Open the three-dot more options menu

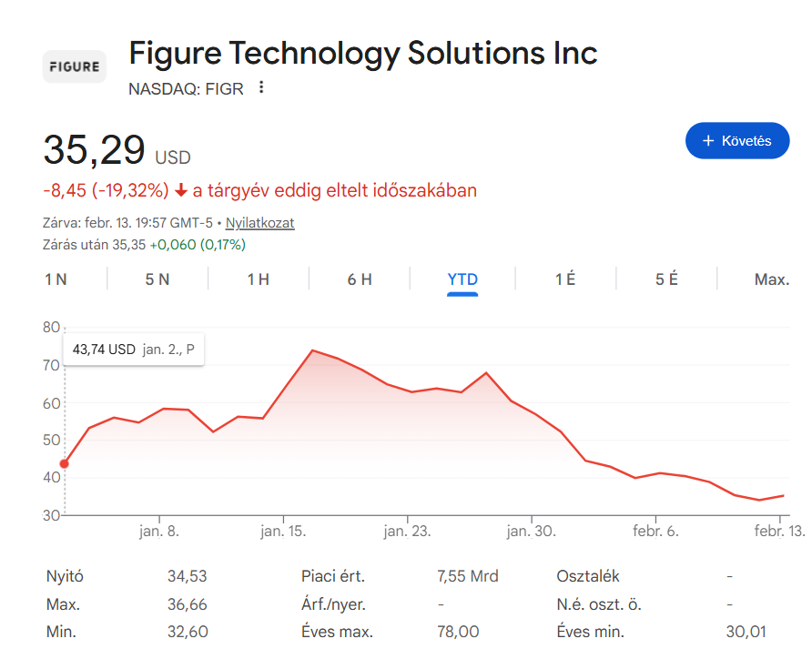261,87
